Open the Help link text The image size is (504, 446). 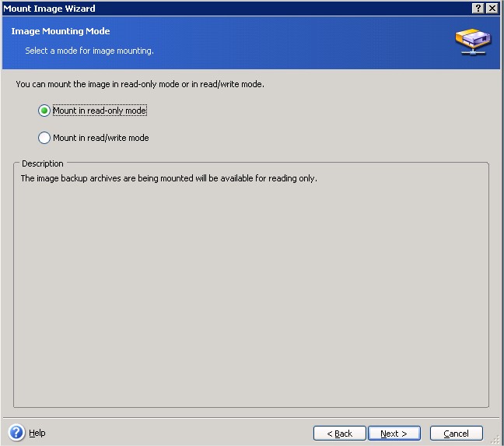pyautogui.click(x=37, y=433)
